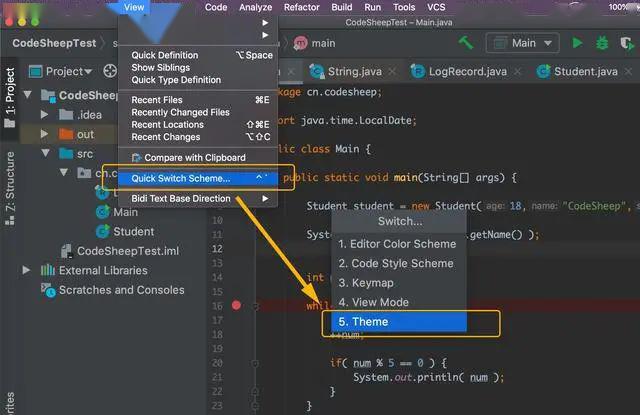Collapse the CodeSheepTest root folder

coord(27,95)
